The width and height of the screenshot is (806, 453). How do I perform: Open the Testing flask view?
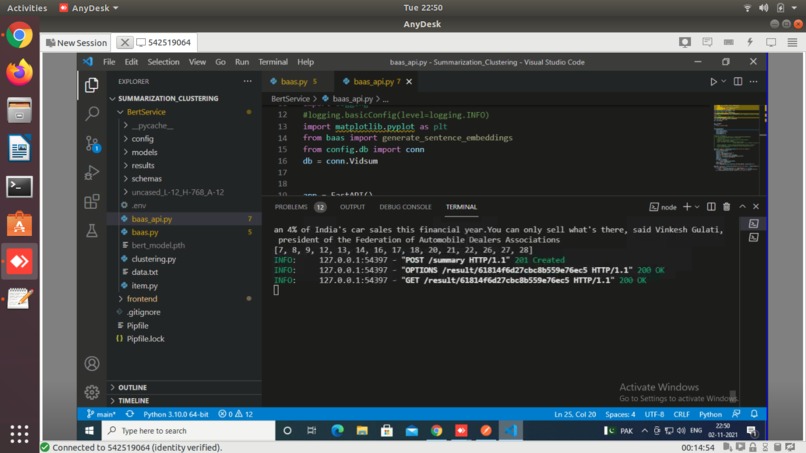(x=92, y=230)
